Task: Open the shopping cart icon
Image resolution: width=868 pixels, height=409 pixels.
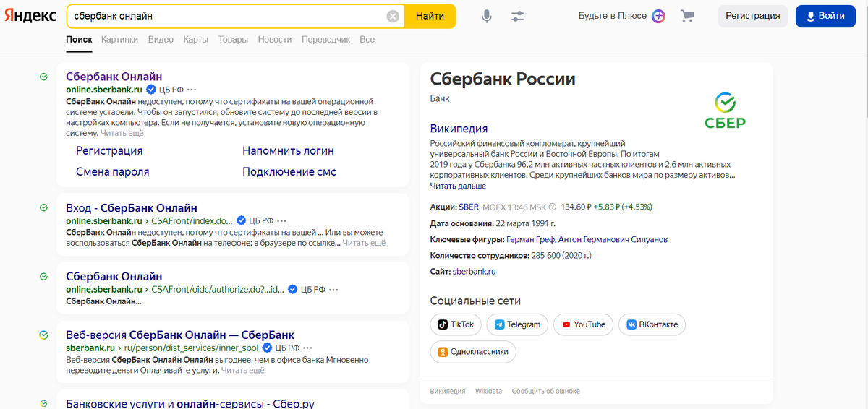Action: pyautogui.click(x=687, y=16)
